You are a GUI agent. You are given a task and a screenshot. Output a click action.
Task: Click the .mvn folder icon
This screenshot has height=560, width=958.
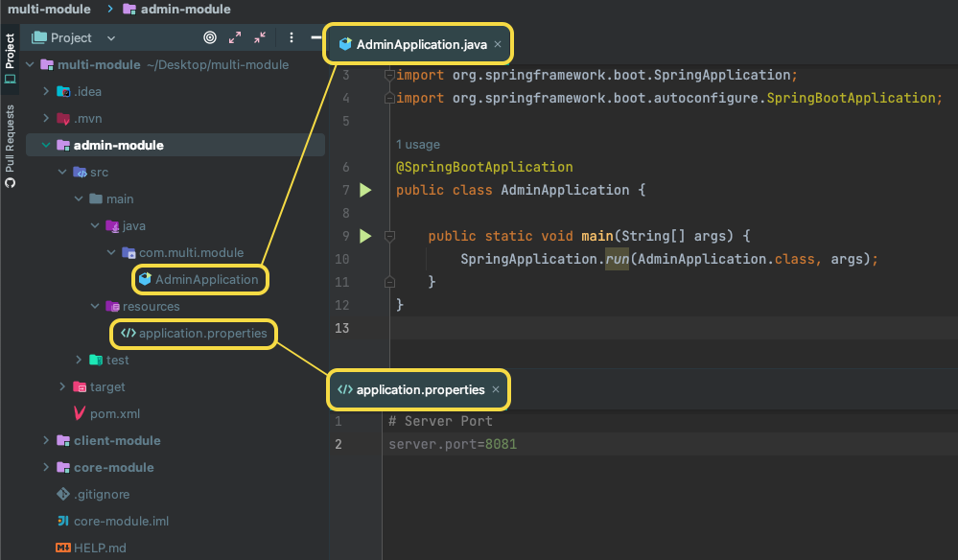click(x=63, y=119)
